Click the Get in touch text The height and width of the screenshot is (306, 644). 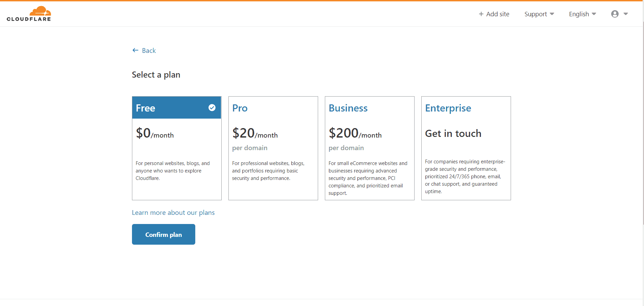[453, 134]
